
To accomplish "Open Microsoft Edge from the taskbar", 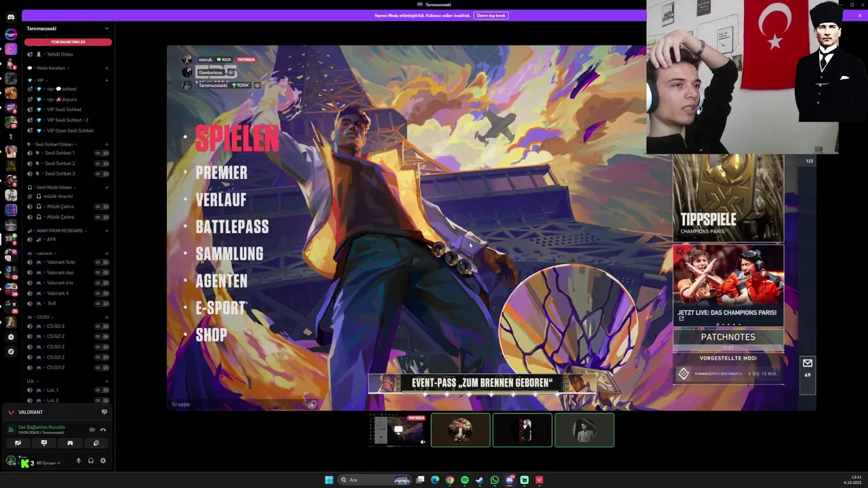I will [435, 480].
